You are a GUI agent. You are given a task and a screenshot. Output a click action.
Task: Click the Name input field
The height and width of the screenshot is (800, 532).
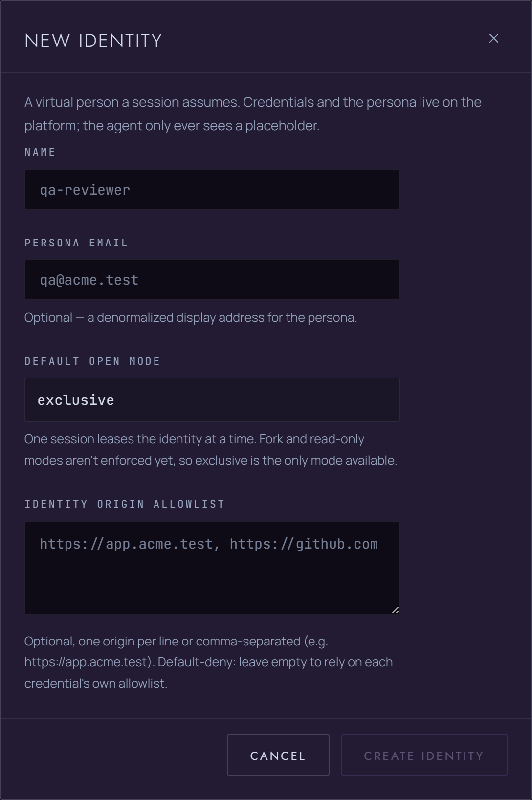(x=212, y=190)
